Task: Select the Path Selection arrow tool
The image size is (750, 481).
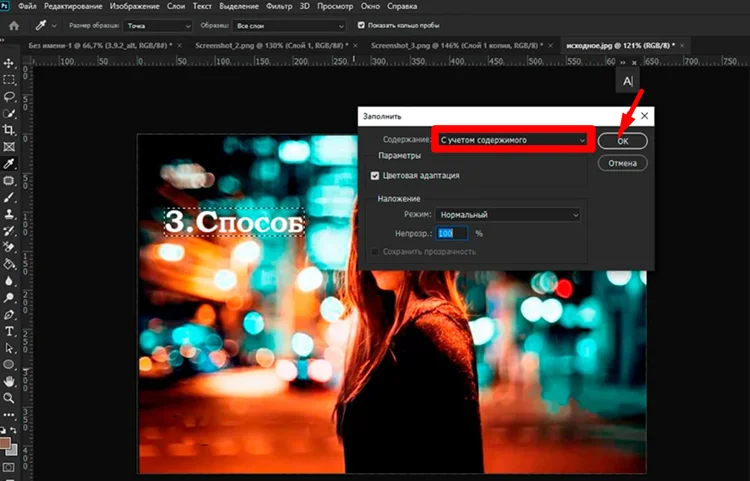Action: coord(9,348)
